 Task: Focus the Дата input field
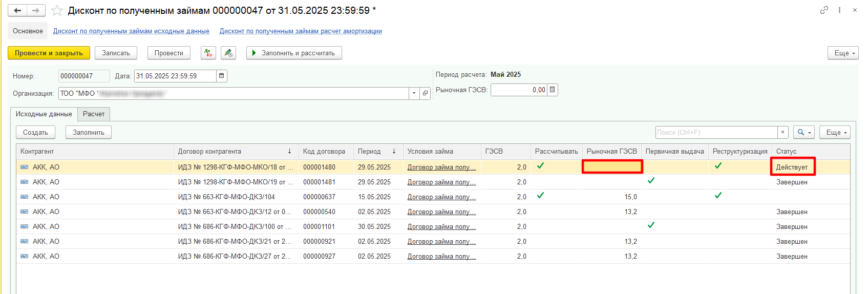pyautogui.click(x=175, y=76)
